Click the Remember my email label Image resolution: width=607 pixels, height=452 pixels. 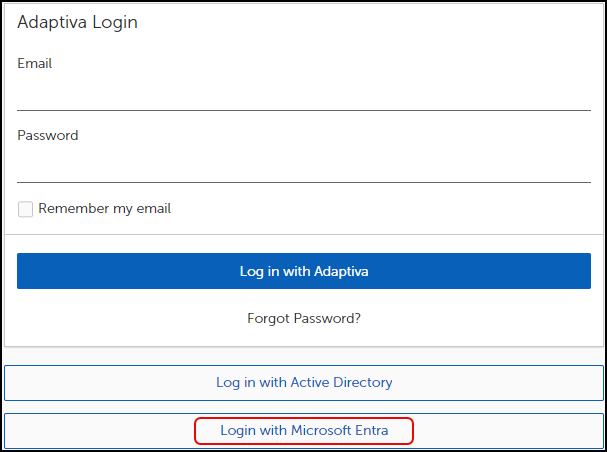click(x=105, y=209)
